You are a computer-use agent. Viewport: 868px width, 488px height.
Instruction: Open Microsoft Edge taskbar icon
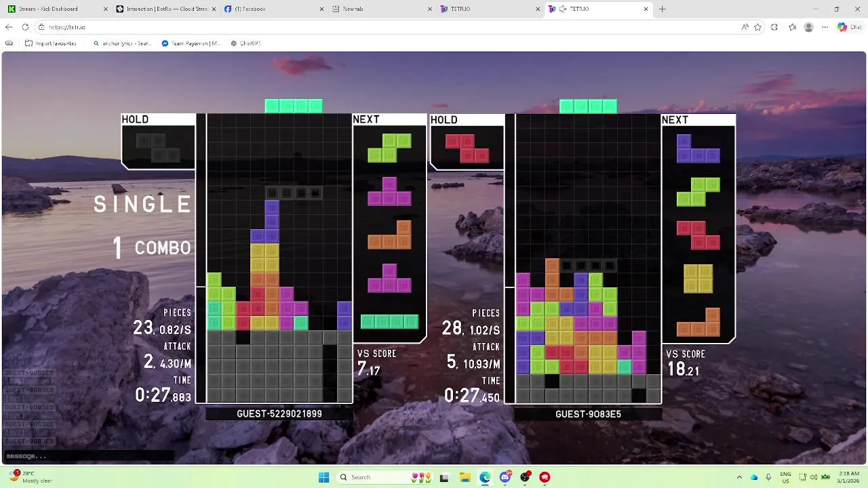[x=485, y=477]
